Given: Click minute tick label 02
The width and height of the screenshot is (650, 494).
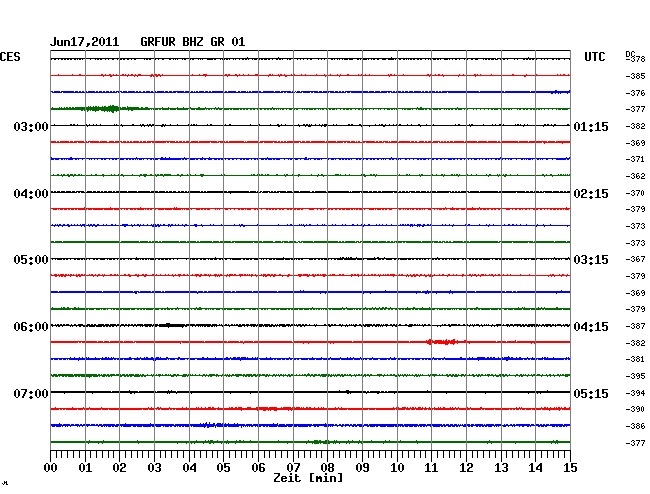Looking at the screenshot, I should [x=119, y=467].
